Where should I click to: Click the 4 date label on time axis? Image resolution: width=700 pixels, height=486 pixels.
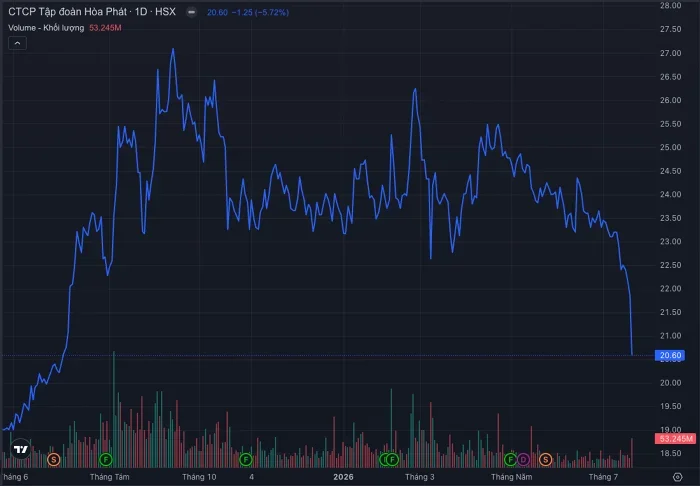(252, 477)
